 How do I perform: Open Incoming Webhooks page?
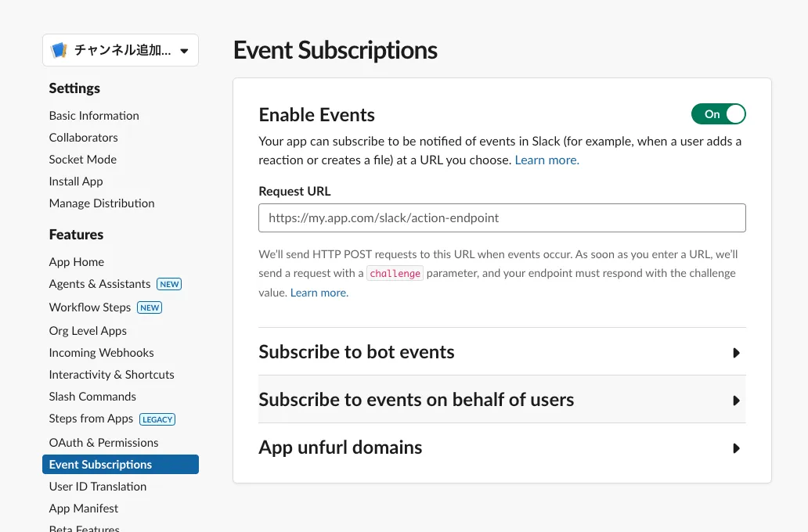click(x=101, y=353)
